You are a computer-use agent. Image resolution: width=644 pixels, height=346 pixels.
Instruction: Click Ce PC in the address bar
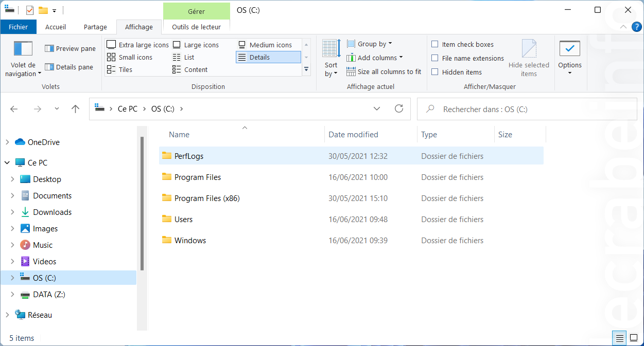coord(128,109)
